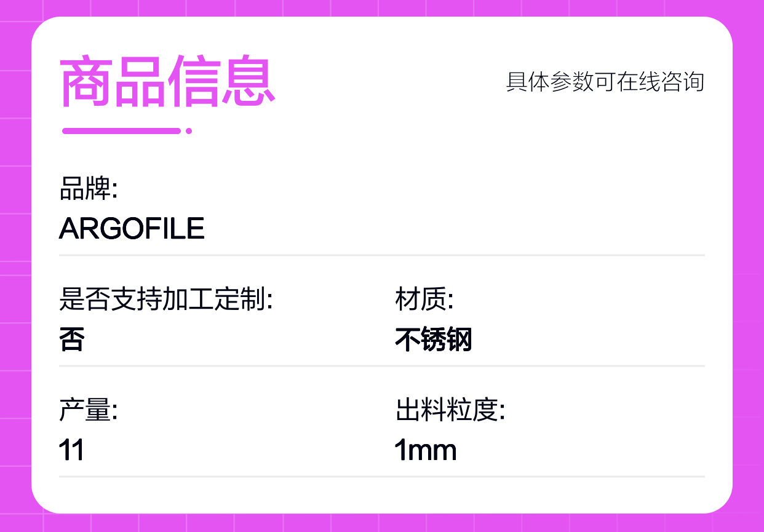764x532 pixels.
Task: Select the 出料粒度 label
Action: click(x=450, y=410)
